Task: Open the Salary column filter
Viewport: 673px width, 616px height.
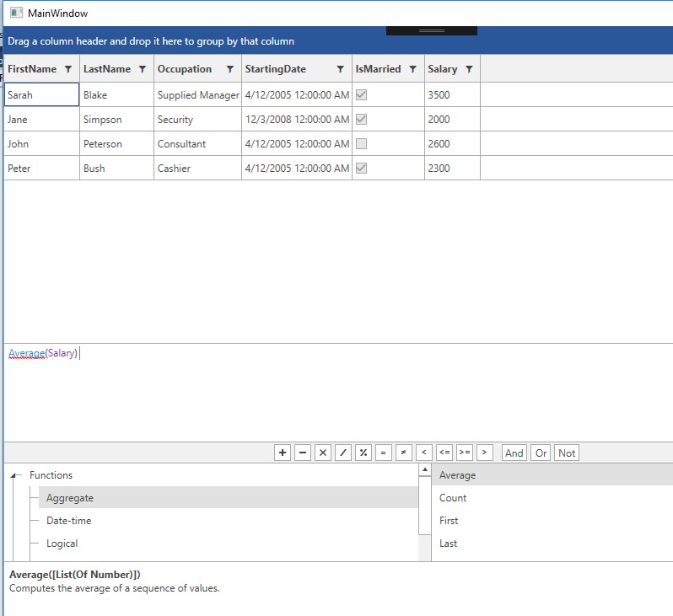Action: 469,69
